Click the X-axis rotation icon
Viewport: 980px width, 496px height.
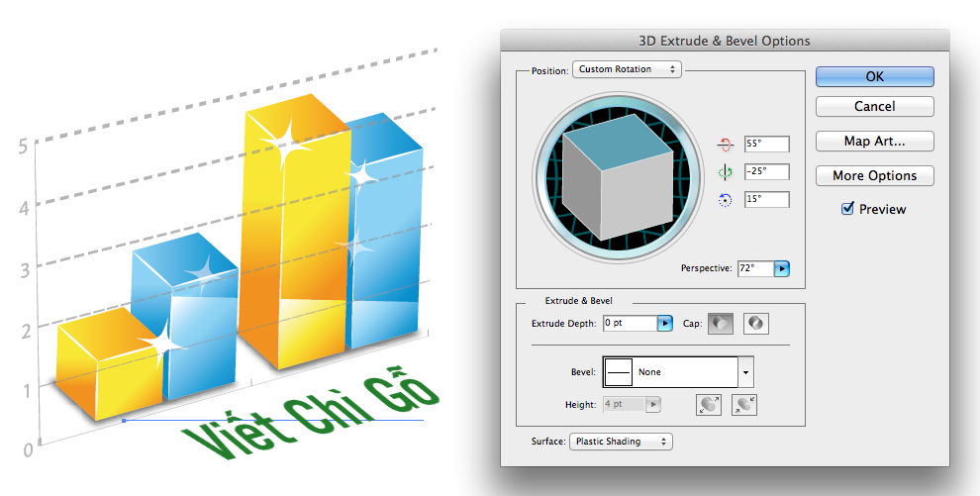725,145
